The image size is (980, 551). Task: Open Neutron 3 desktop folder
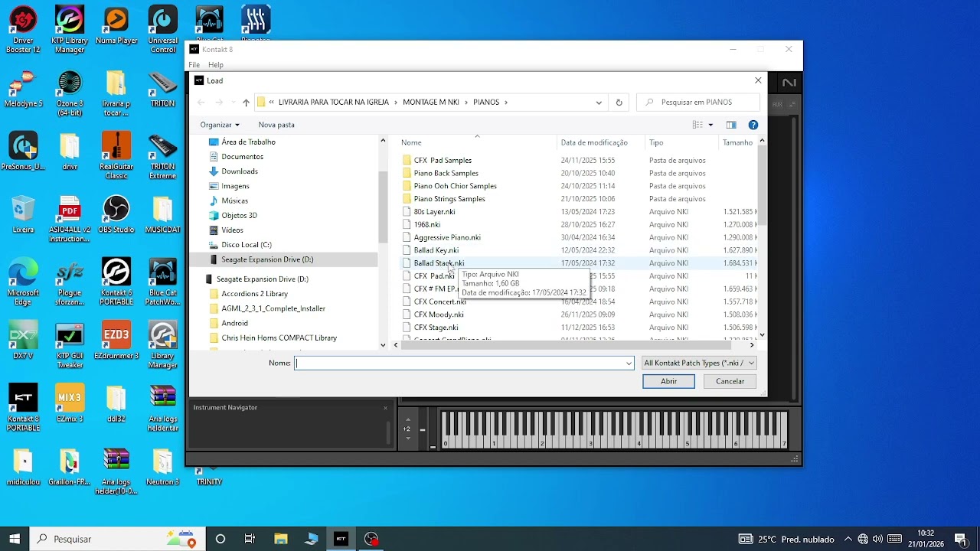coord(163,467)
